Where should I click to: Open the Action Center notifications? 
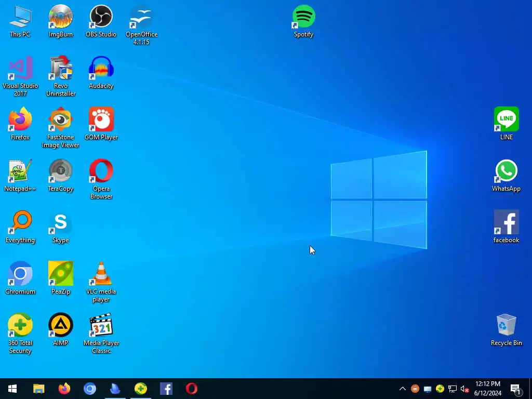[516, 389]
